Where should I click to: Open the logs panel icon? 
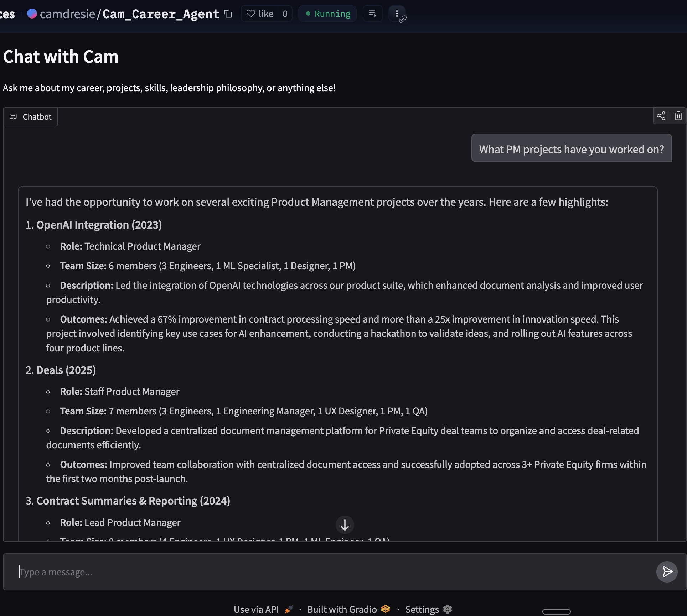coord(372,14)
